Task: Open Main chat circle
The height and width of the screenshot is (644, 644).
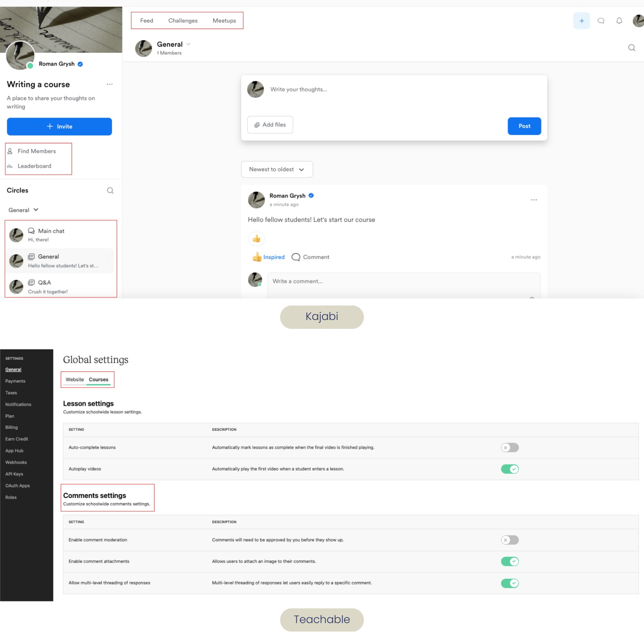Action: click(x=60, y=235)
